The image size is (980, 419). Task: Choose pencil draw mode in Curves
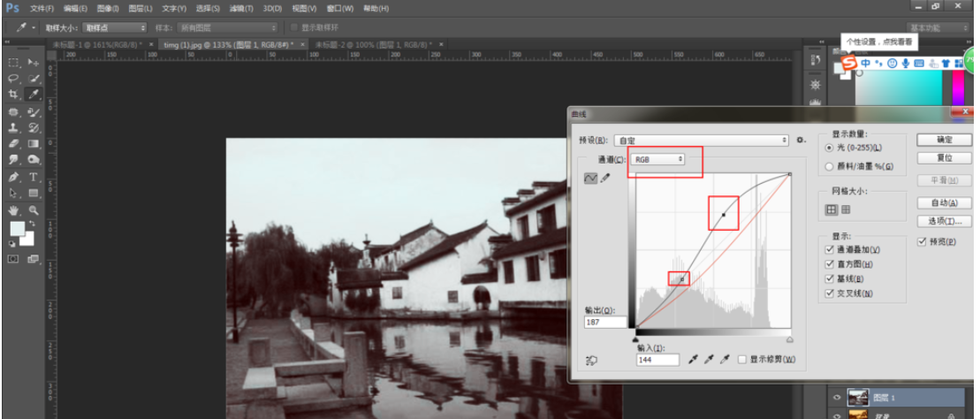tap(604, 179)
